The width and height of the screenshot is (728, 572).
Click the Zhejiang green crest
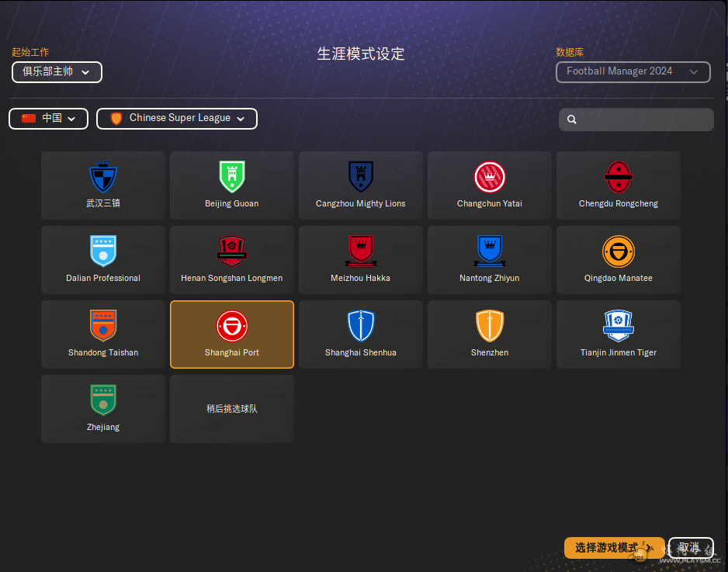[x=103, y=400]
